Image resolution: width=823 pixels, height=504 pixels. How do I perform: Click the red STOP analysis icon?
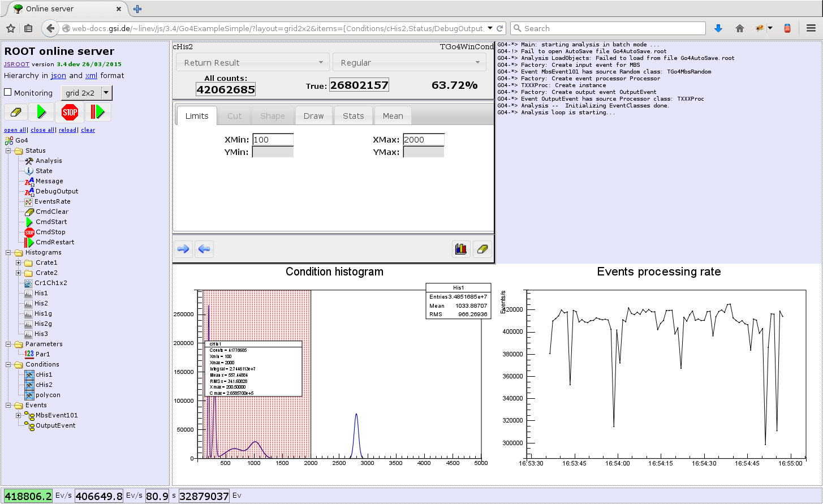click(70, 112)
